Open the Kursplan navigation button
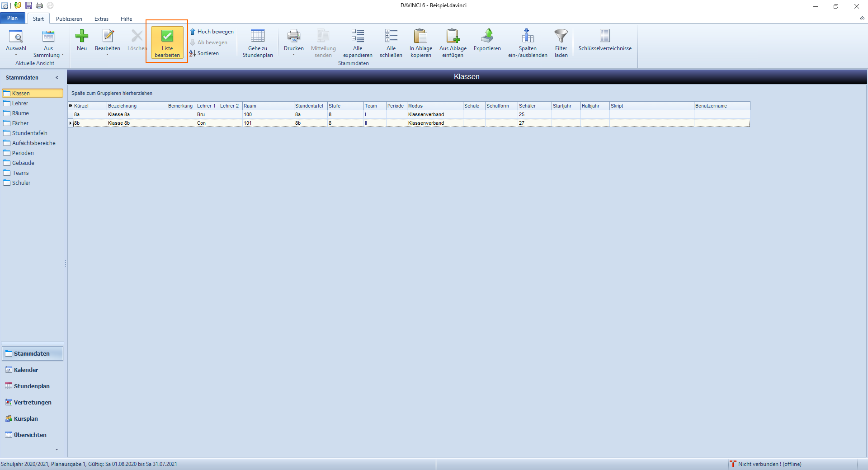This screenshot has width=868, height=470. tap(33, 418)
